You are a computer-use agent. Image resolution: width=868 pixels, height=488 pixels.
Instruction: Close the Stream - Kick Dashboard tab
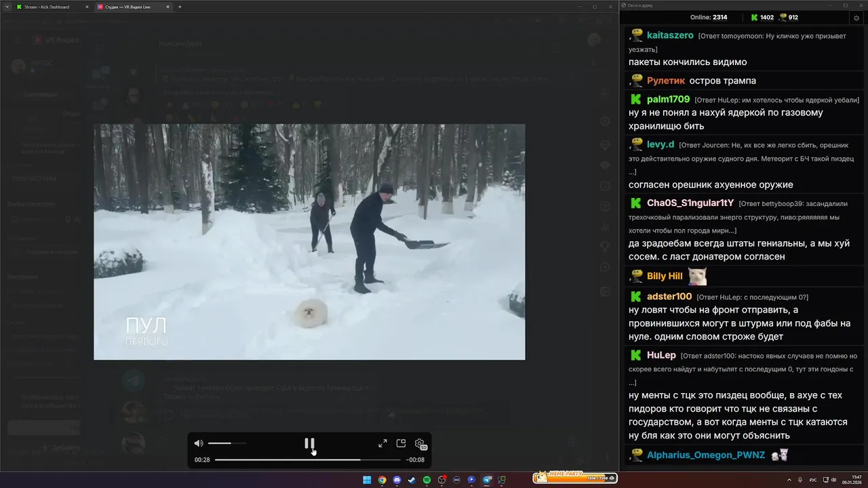[x=86, y=7]
